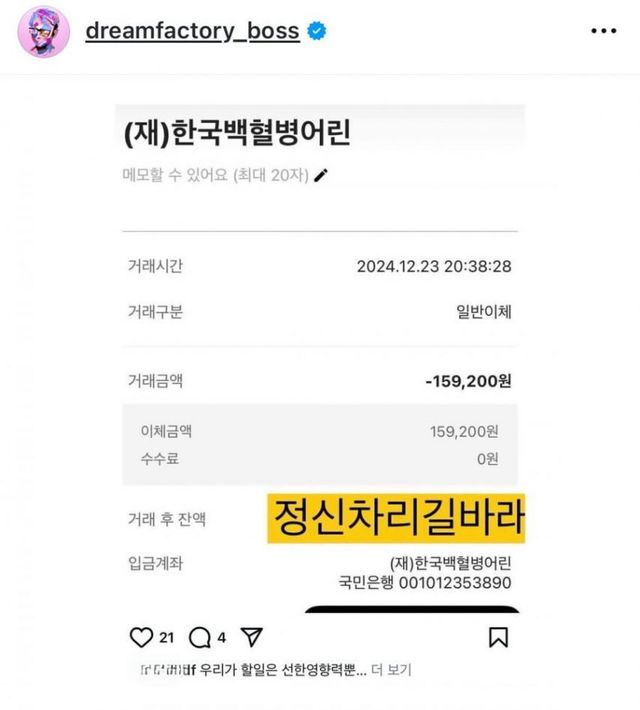Viewport: 640px width, 710px height.
Task: View the 4 comments count
Action: (221, 638)
